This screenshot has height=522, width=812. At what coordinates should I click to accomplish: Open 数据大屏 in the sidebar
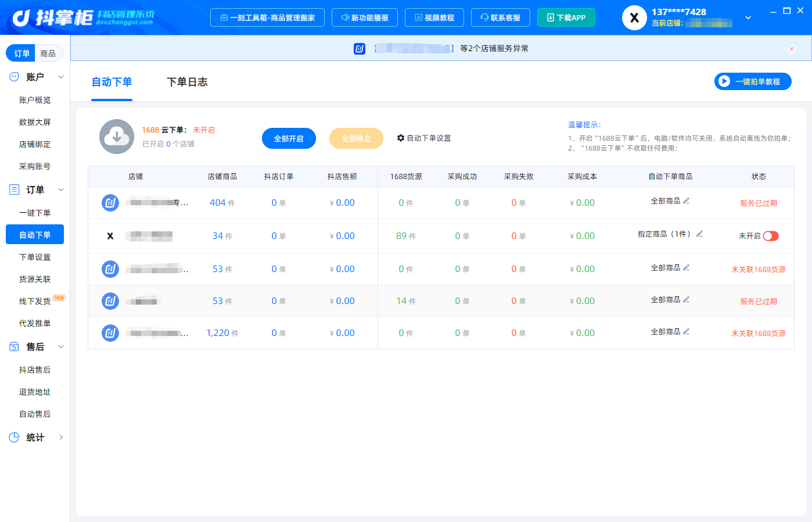(x=35, y=122)
